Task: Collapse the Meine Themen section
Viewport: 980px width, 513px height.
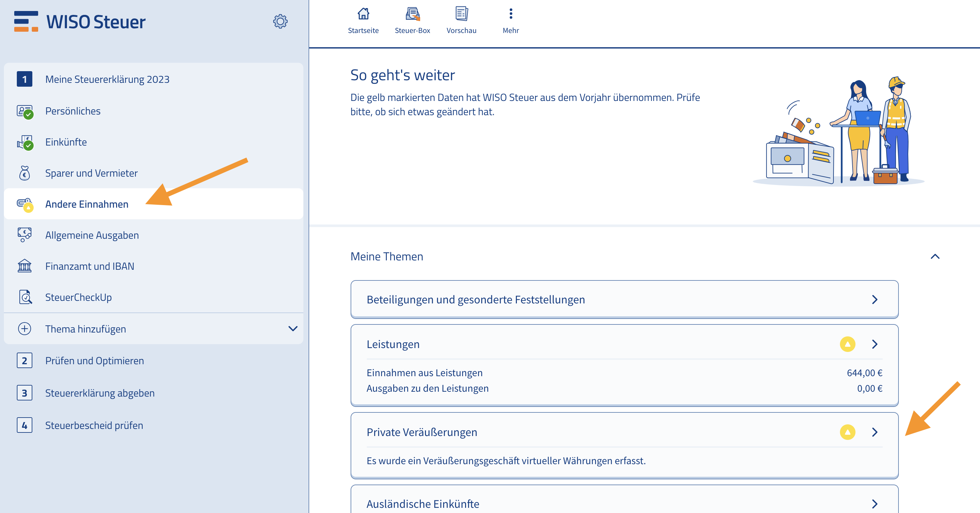Action: tap(935, 256)
